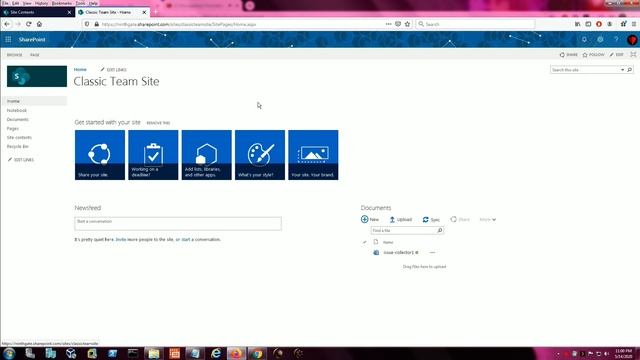Toggle focus on content mode
640x360 pixels.
coord(633,54)
